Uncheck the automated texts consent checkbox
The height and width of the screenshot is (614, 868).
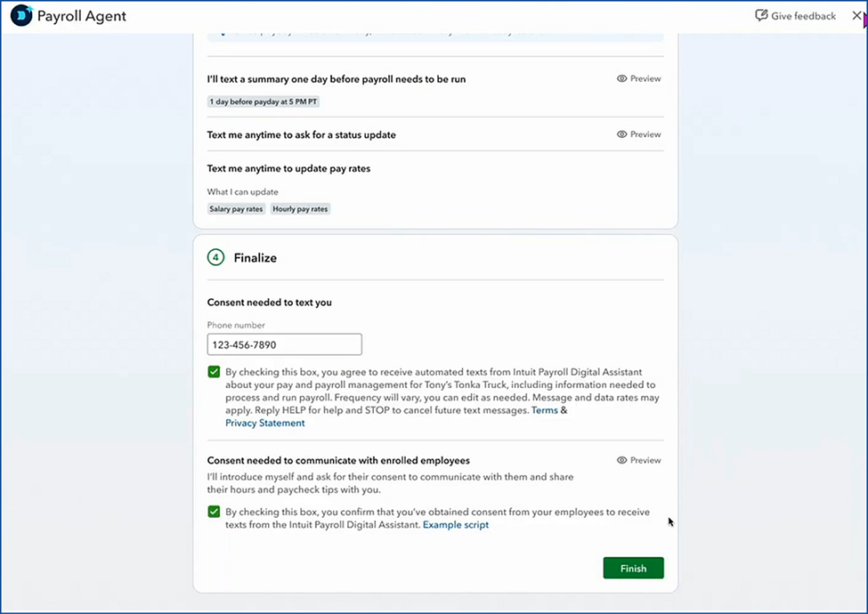tap(214, 372)
